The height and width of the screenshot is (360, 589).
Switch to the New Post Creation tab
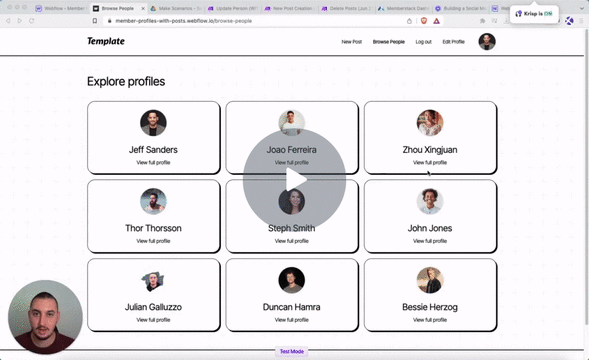(289, 8)
